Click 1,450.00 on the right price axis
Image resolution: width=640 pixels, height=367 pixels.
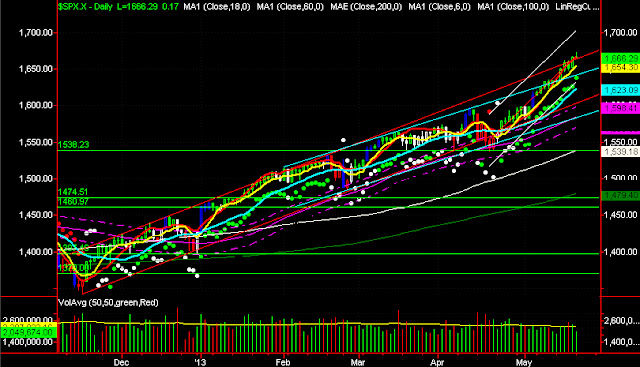(621, 215)
